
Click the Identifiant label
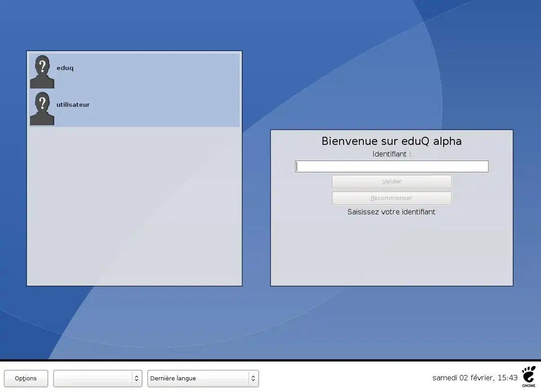pos(392,154)
